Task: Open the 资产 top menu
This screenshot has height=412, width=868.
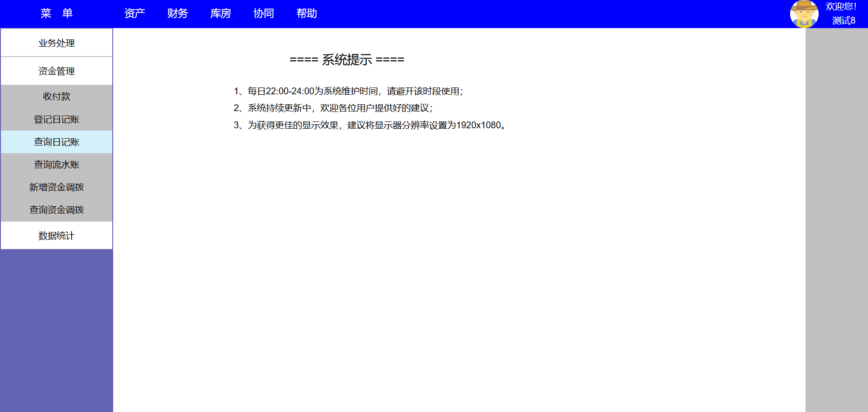Action: (x=134, y=14)
